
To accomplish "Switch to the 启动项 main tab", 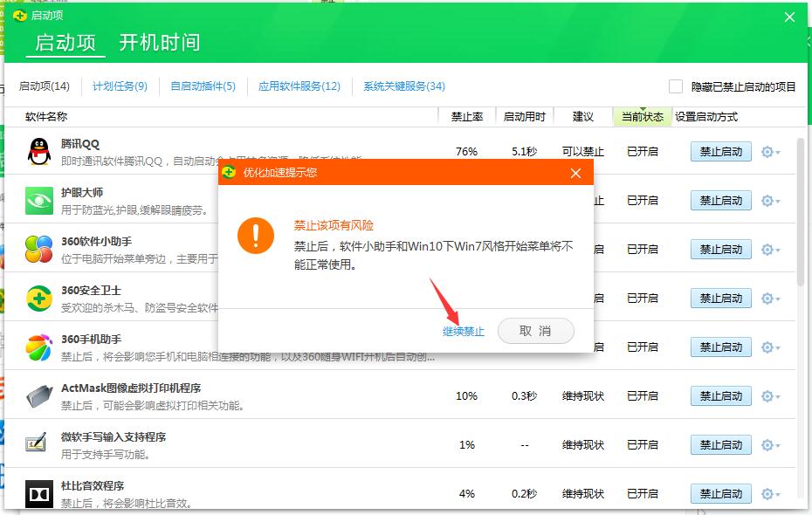I will pos(65,43).
